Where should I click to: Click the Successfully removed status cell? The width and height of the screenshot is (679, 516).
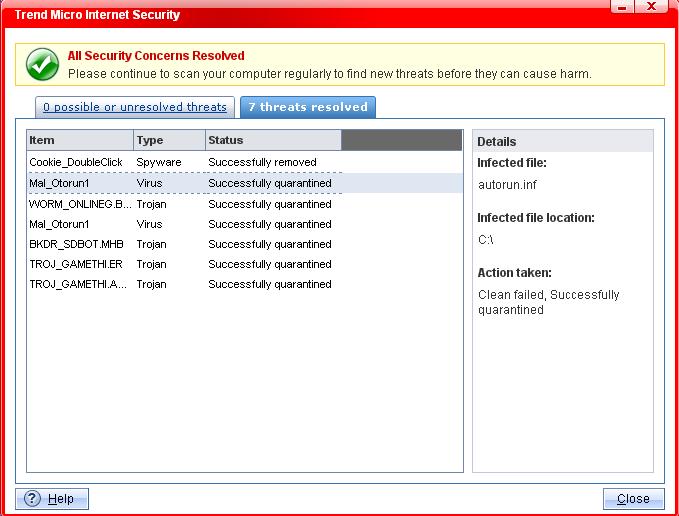262,162
